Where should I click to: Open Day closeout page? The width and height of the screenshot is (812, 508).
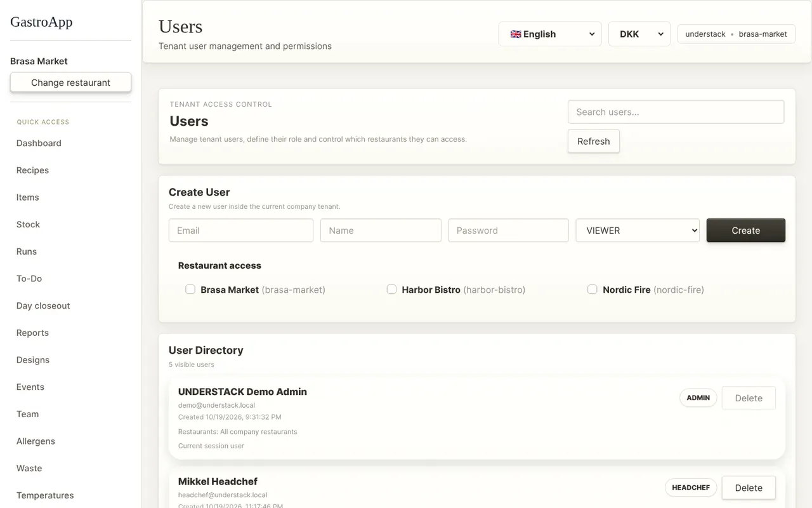tap(43, 306)
